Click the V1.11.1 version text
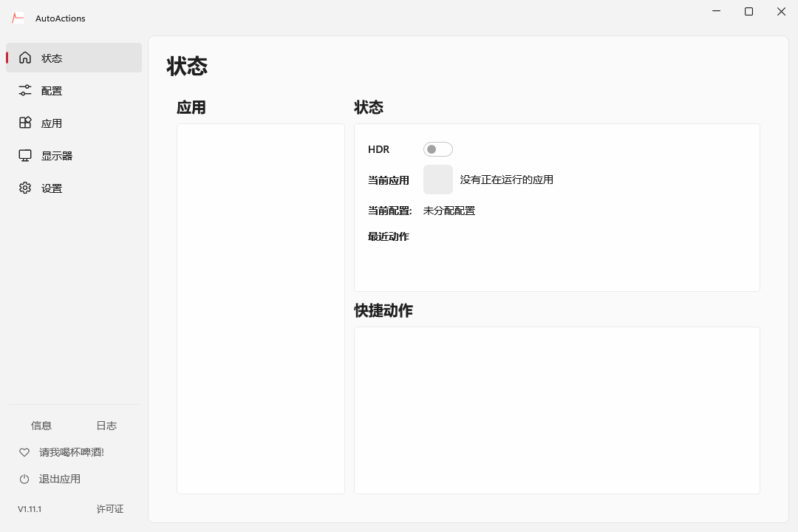Screen dimensions: 798x532 coord(30,509)
